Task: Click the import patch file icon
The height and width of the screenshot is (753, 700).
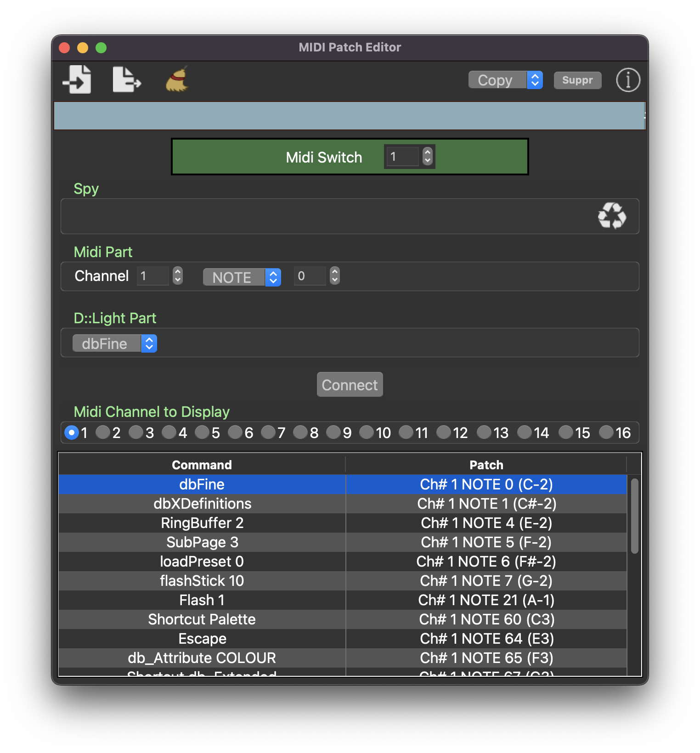Action: pyautogui.click(x=77, y=79)
